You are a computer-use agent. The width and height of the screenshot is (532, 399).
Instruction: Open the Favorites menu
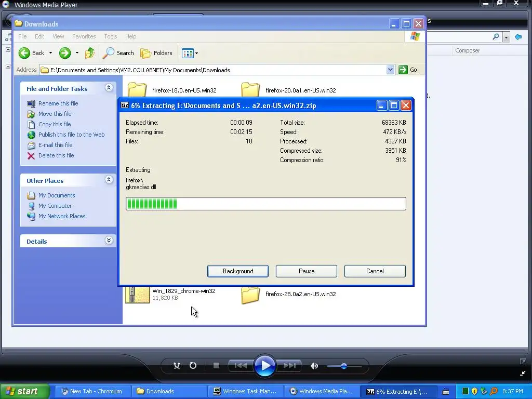tap(84, 36)
